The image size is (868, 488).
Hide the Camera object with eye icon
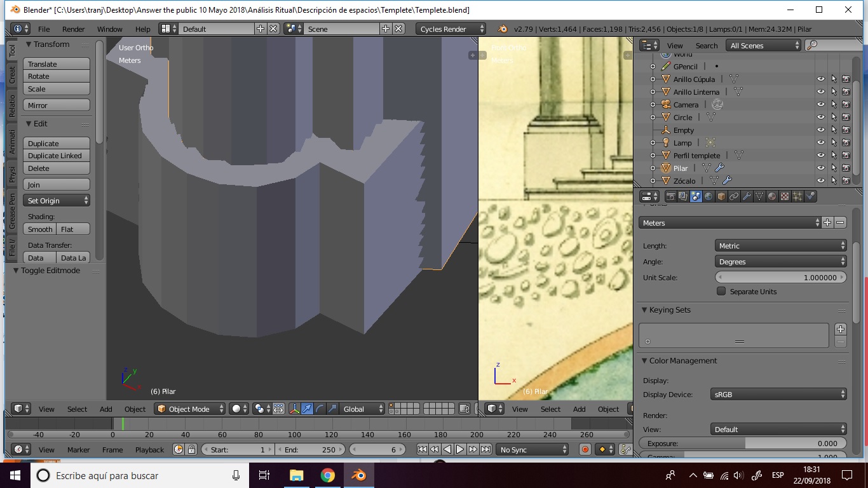[821, 104]
